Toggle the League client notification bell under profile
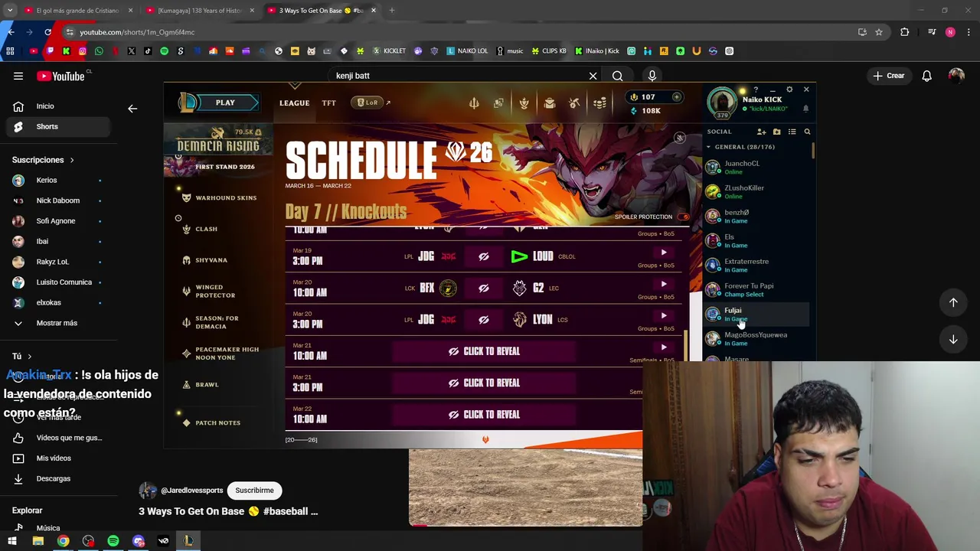980x551 pixels. click(805, 109)
